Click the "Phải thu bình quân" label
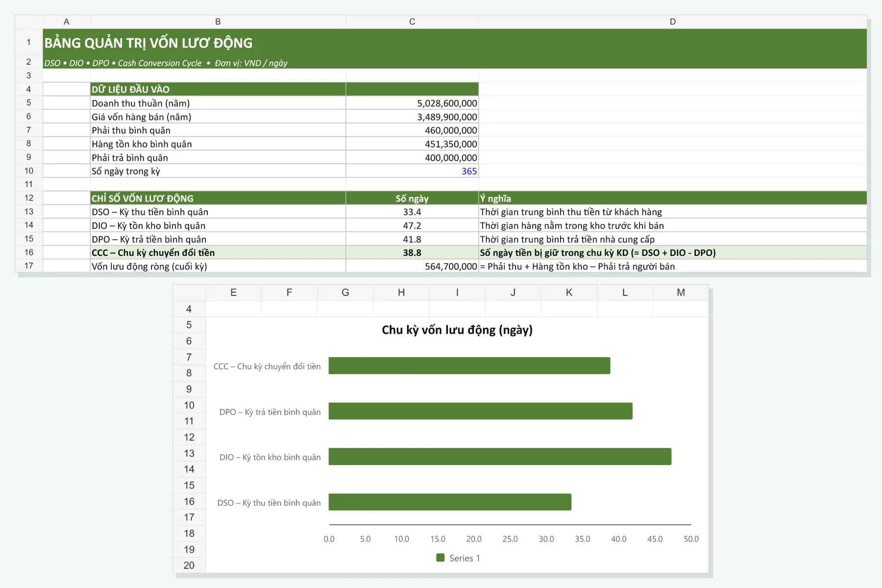 [218, 130]
